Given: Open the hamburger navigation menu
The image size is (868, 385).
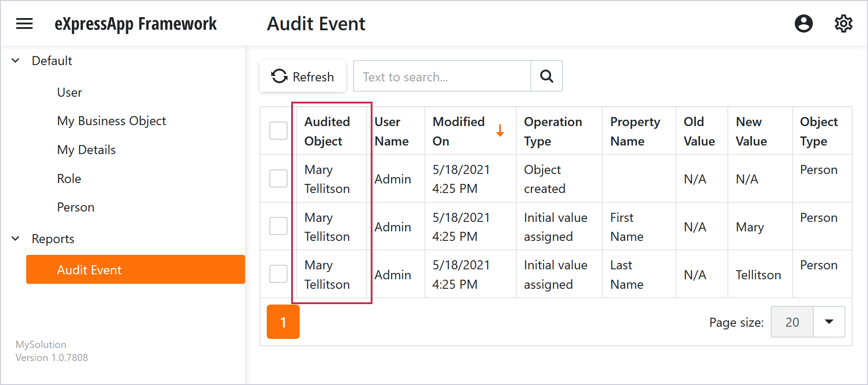Looking at the screenshot, I should (24, 23).
